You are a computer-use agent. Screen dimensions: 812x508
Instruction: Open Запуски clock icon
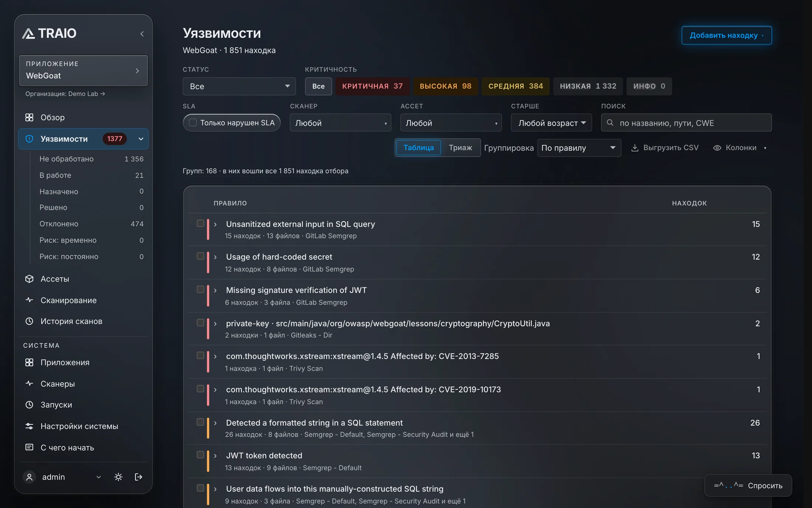coord(29,405)
